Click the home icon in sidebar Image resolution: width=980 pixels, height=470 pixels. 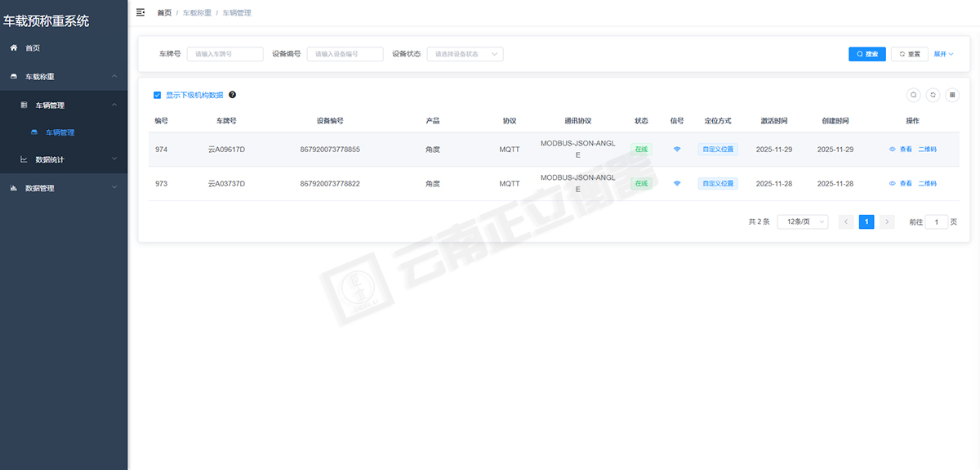tap(14, 48)
